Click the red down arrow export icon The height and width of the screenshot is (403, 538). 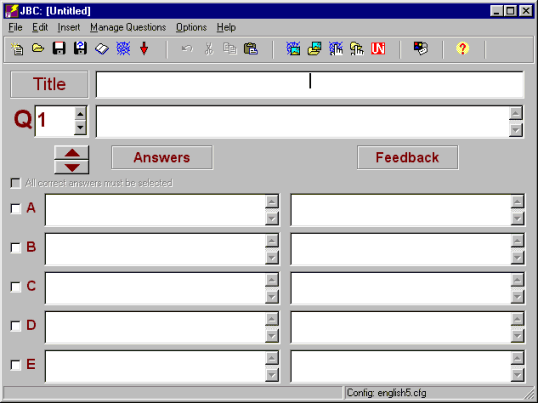coord(144,49)
